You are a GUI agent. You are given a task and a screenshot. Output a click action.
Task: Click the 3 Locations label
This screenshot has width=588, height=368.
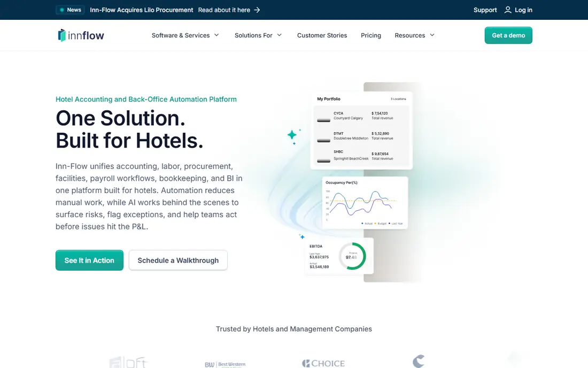coord(398,99)
